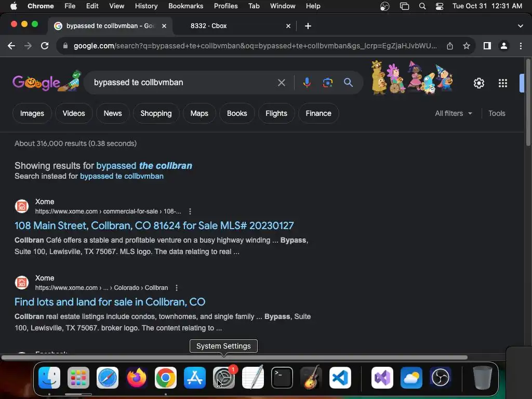Viewport: 532px width, 399px height.
Task: Open the Bookmarks menu
Action: point(185,6)
